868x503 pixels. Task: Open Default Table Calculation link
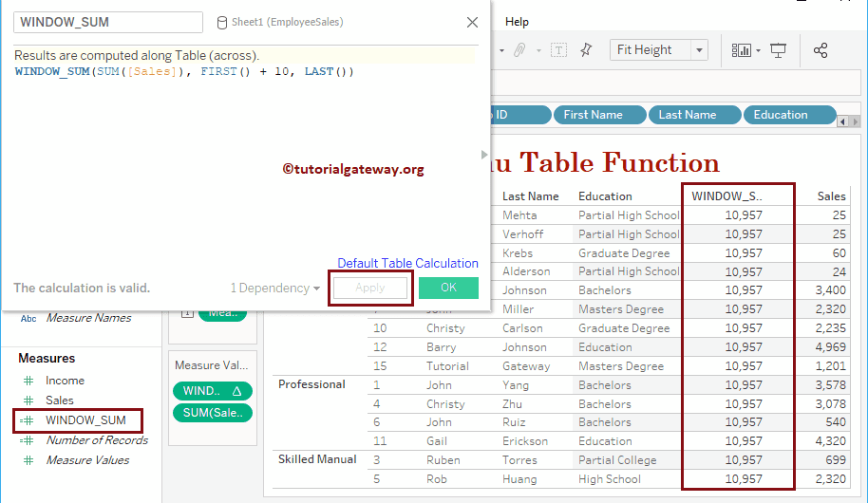click(408, 263)
